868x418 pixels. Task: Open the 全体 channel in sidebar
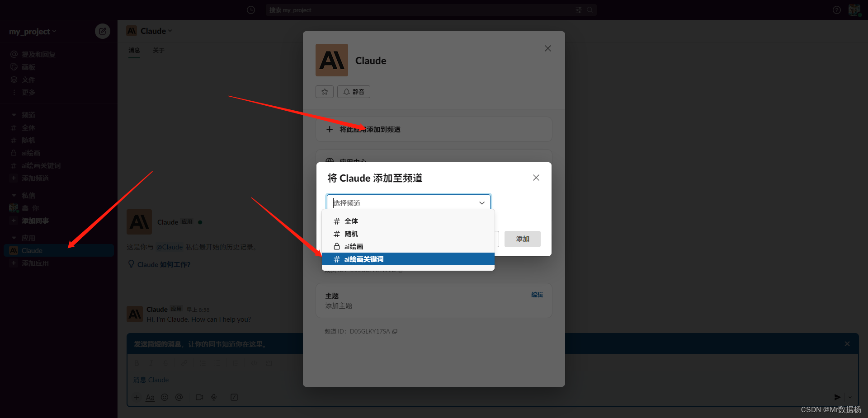58,128
